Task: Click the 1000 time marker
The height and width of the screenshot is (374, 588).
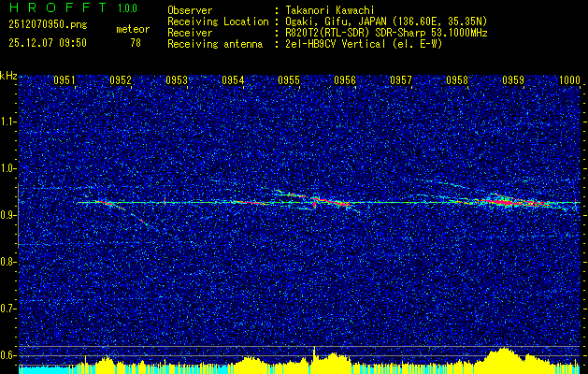Action: [569, 80]
